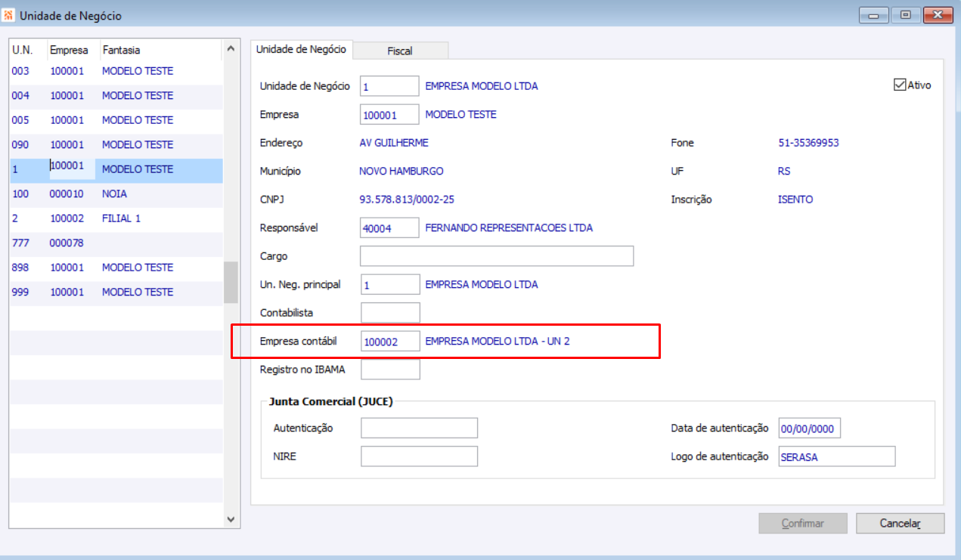Image resolution: width=961 pixels, height=560 pixels.
Task: Select highlighted row U.N. 1
Action: click(116, 169)
